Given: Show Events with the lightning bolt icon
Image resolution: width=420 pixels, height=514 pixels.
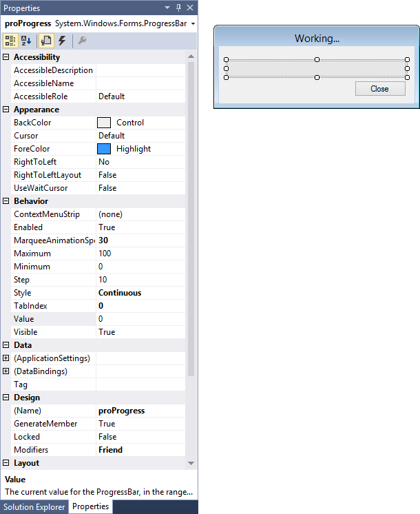Looking at the screenshot, I should 61,41.
